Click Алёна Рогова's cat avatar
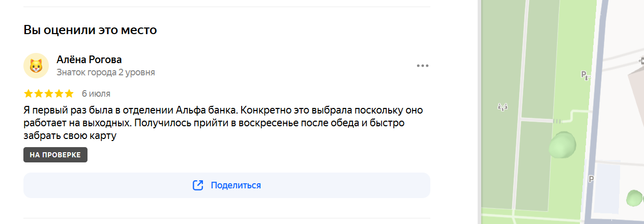This screenshot has height=224, width=644. 36,66
